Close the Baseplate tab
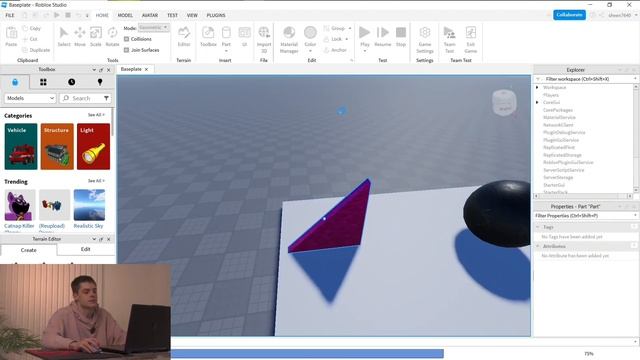Screen dimensions: 640x360 [x=147, y=69]
